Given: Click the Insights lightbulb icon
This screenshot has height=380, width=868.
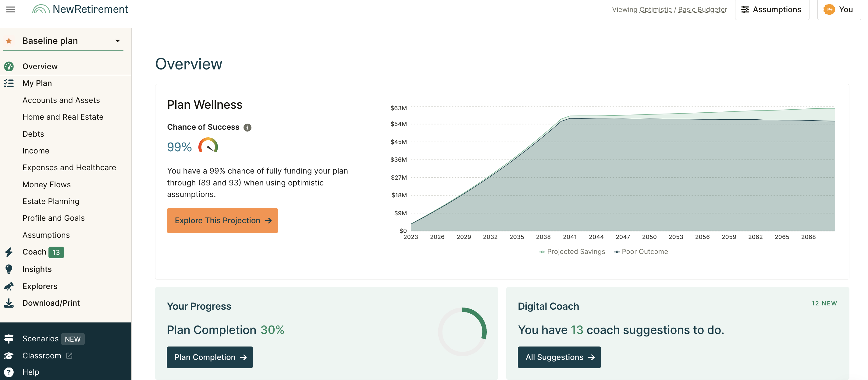Looking at the screenshot, I should [9, 269].
